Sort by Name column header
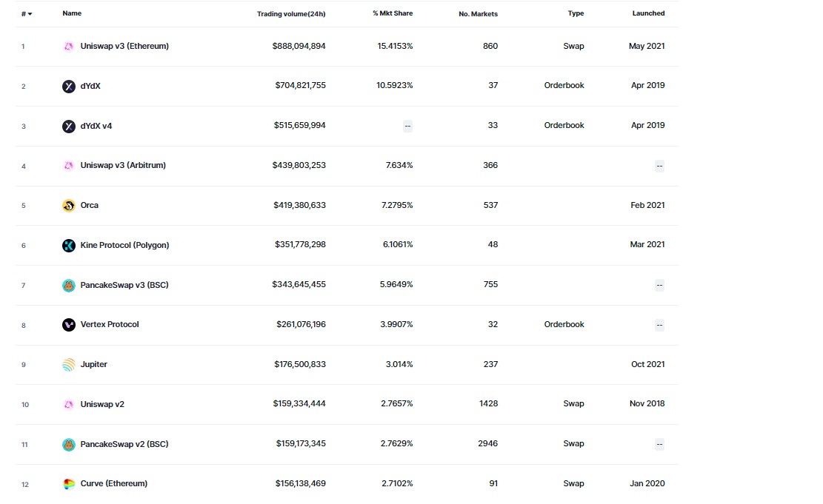Screen dimensions: 823x504 click(x=72, y=13)
